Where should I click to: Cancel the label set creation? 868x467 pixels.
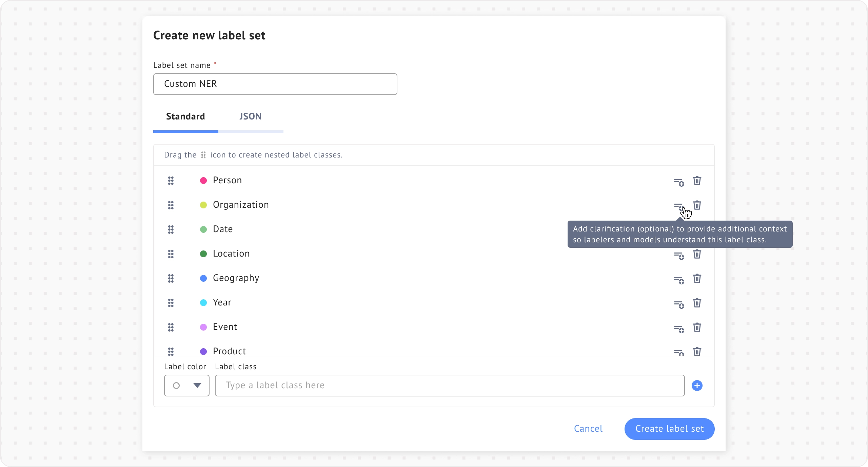(588, 429)
